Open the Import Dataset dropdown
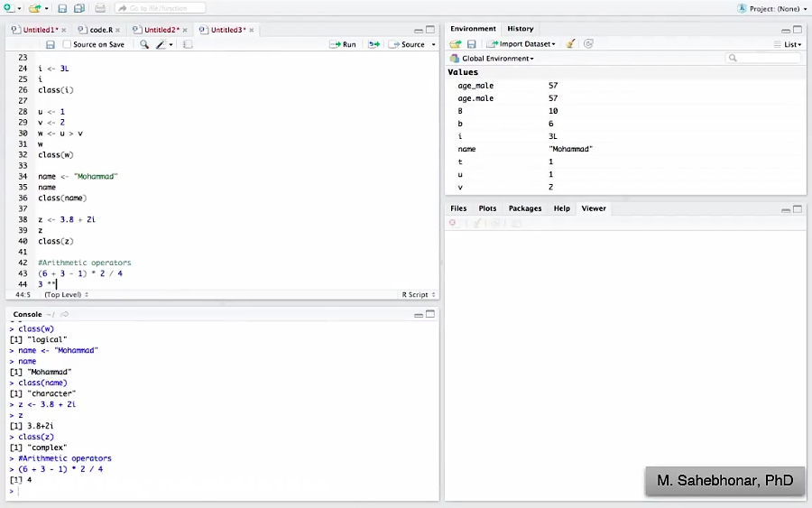This screenshot has width=812, height=508. coord(521,44)
